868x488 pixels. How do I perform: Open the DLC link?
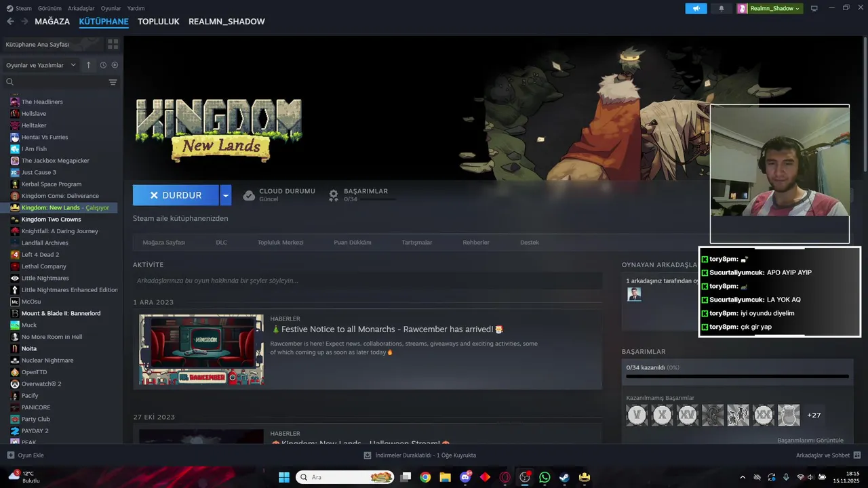[x=222, y=242]
